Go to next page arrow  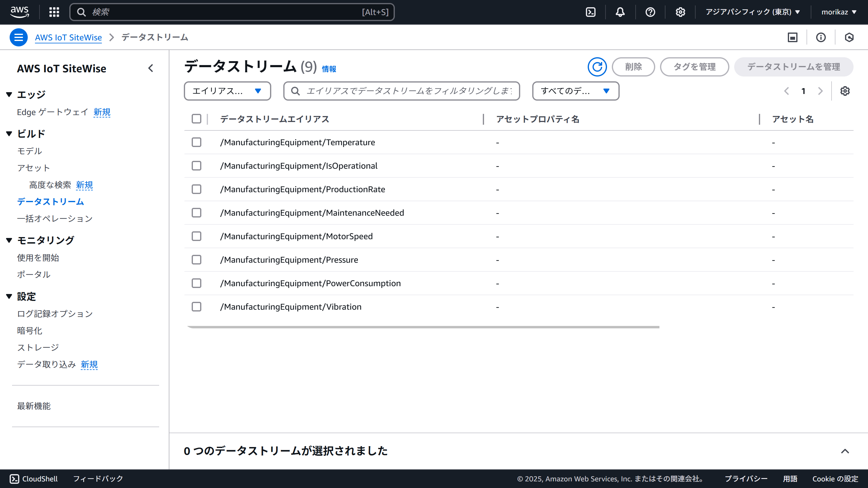click(x=820, y=91)
